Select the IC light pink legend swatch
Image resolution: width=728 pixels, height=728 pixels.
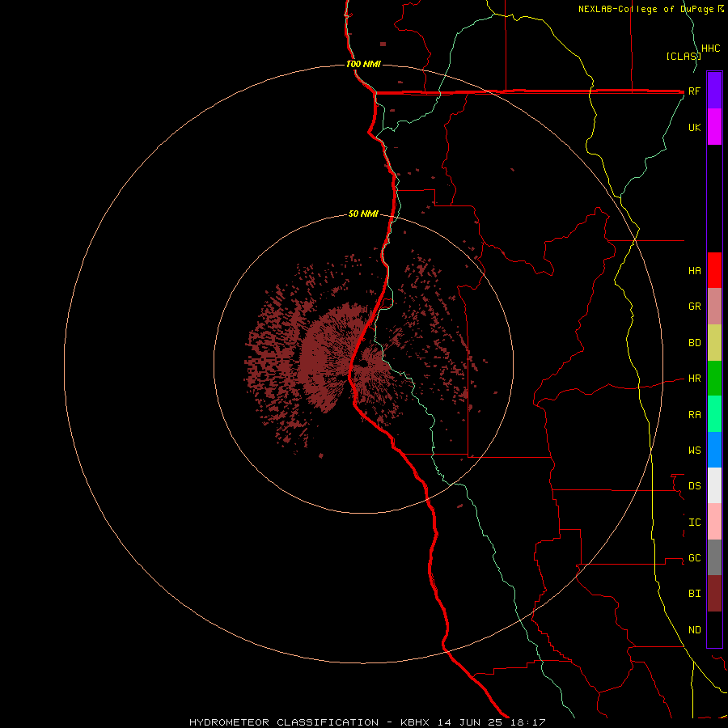pyautogui.click(x=714, y=522)
